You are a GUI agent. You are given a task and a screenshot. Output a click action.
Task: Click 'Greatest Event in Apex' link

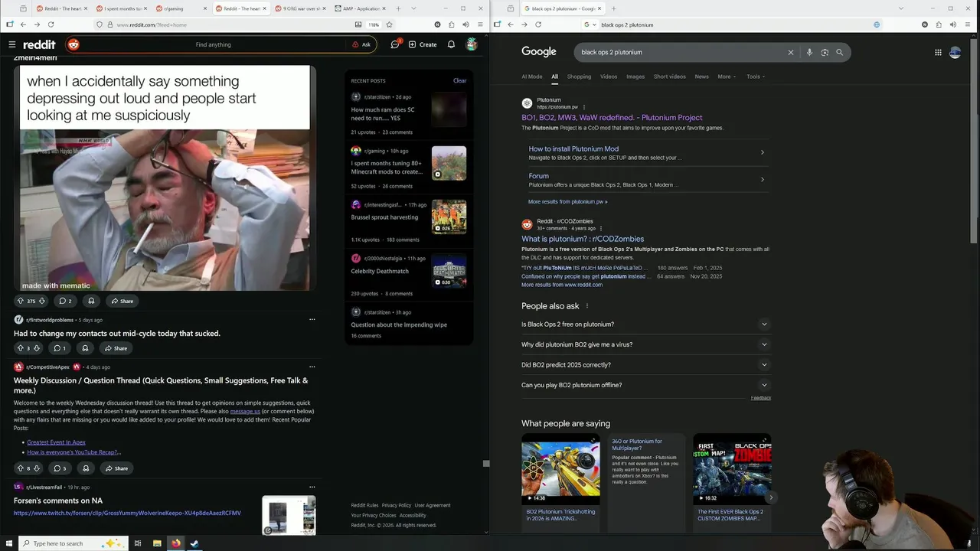[x=56, y=442]
